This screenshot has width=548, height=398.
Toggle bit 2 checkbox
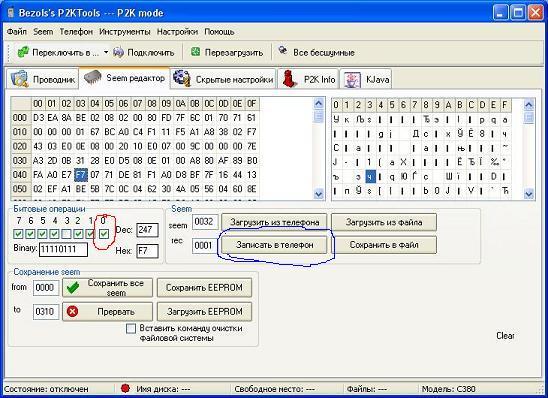(78, 233)
